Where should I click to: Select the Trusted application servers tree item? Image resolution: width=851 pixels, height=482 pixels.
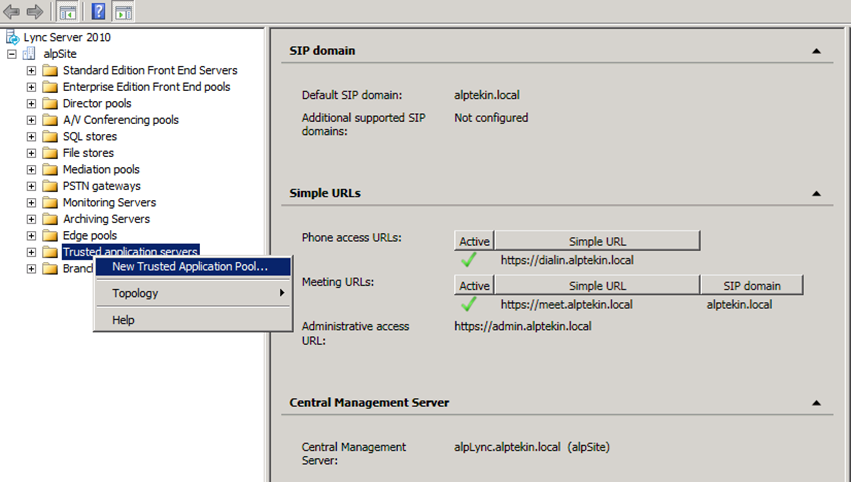pyautogui.click(x=130, y=251)
